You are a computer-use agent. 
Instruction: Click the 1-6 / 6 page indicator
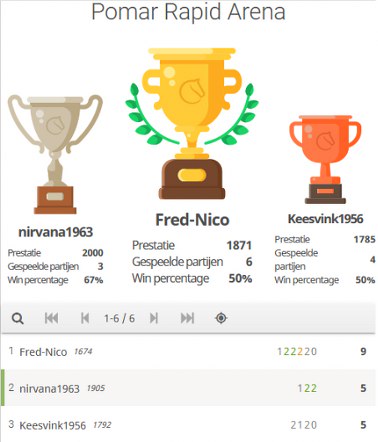pos(119,318)
